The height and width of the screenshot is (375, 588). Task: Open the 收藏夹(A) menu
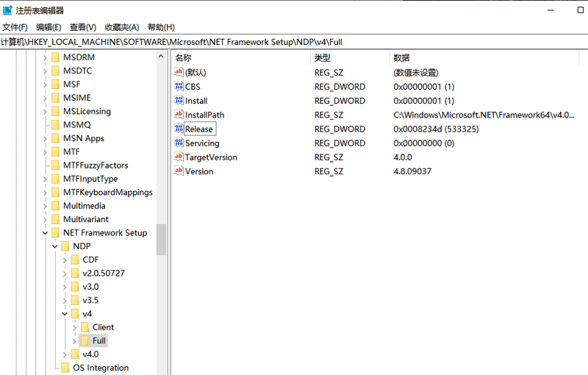(121, 27)
